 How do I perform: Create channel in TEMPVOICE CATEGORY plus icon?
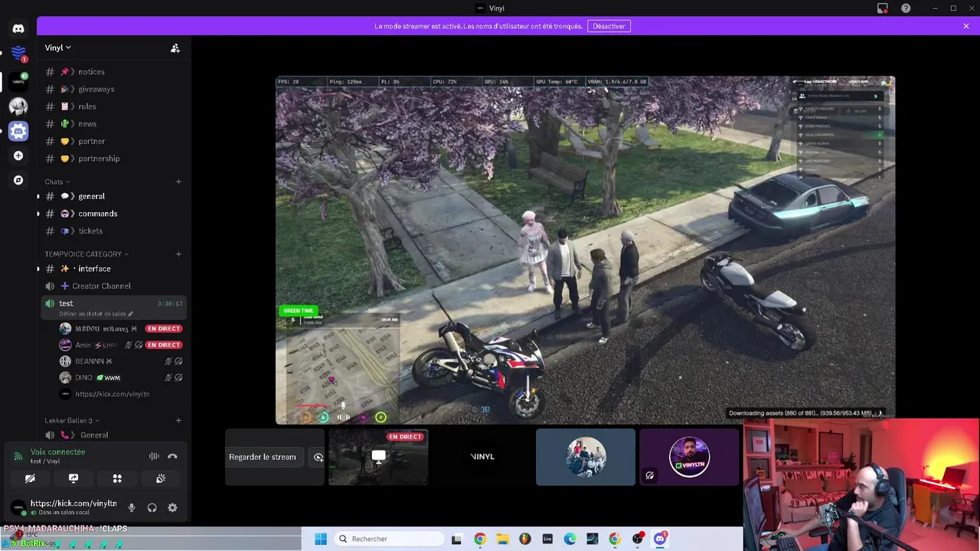click(178, 254)
